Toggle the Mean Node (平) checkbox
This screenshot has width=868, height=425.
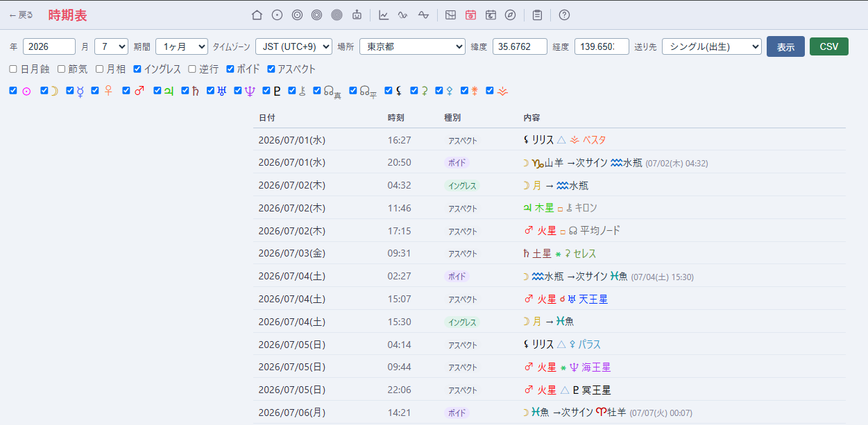353,90
